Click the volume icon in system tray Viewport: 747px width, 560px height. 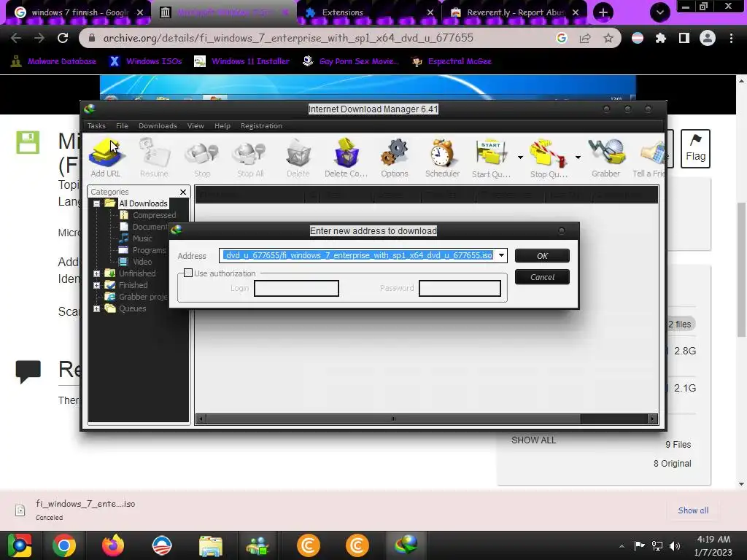[675, 545]
